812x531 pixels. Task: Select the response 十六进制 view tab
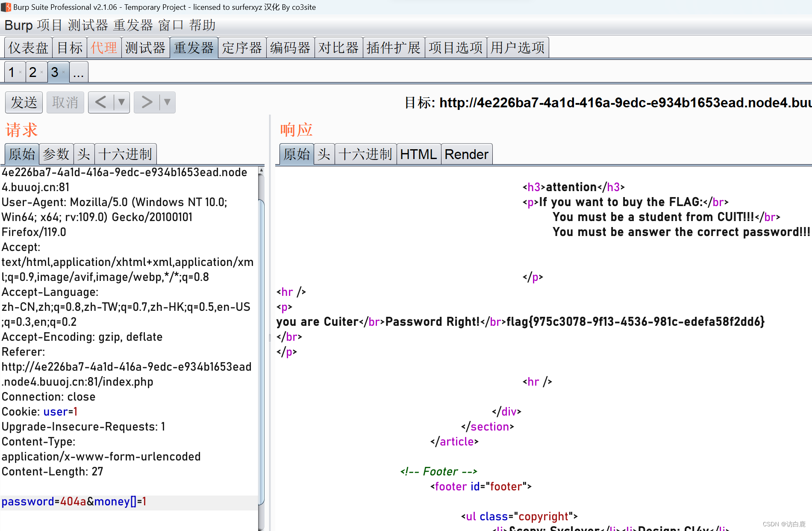pyautogui.click(x=365, y=154)
